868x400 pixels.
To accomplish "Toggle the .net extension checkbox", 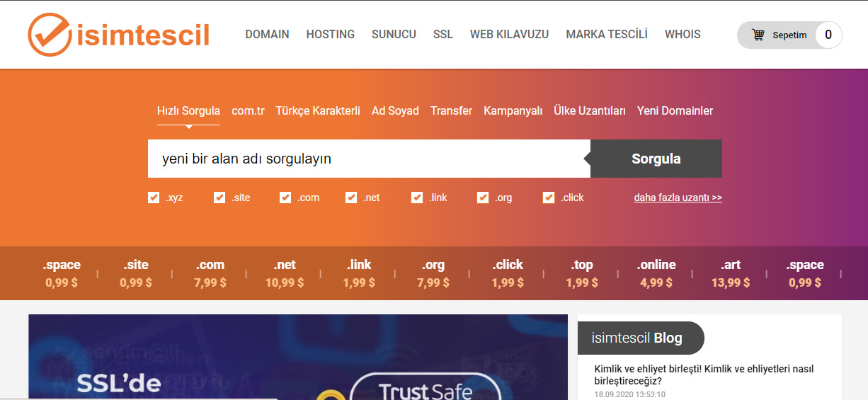I will click(351, 198).
